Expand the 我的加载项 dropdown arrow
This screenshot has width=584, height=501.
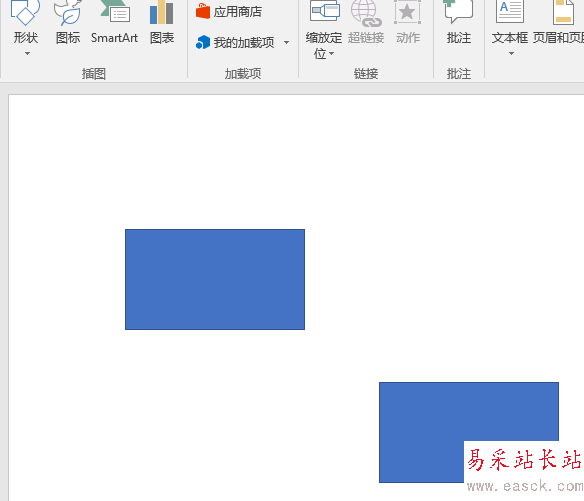[x=286, y=42]
